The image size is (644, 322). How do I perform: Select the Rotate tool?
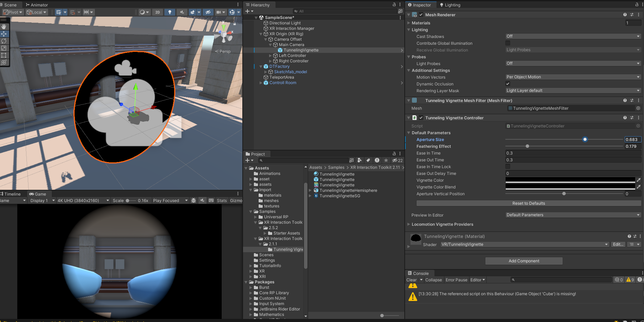4,41
